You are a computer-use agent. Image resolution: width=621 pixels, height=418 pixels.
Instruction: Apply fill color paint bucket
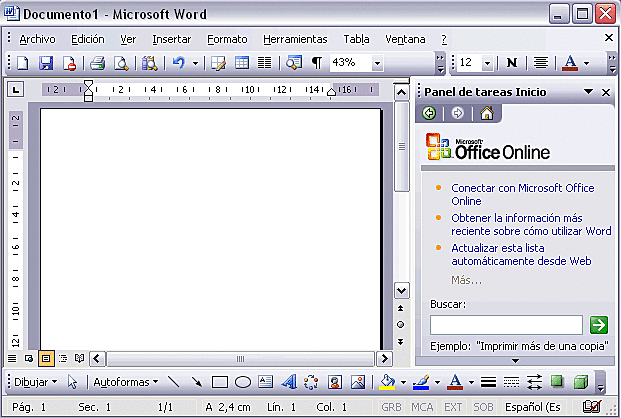[x=387, y=382]
